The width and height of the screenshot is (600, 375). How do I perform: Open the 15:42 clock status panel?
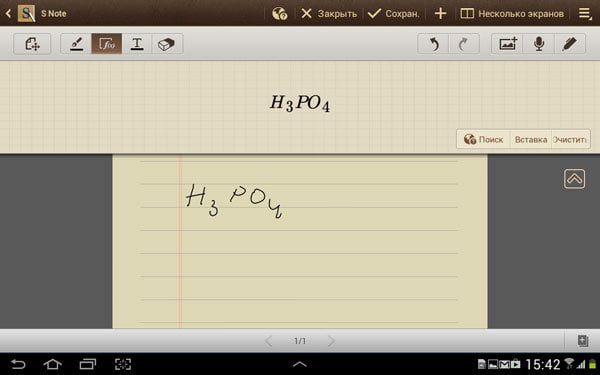tap(542, 364)
